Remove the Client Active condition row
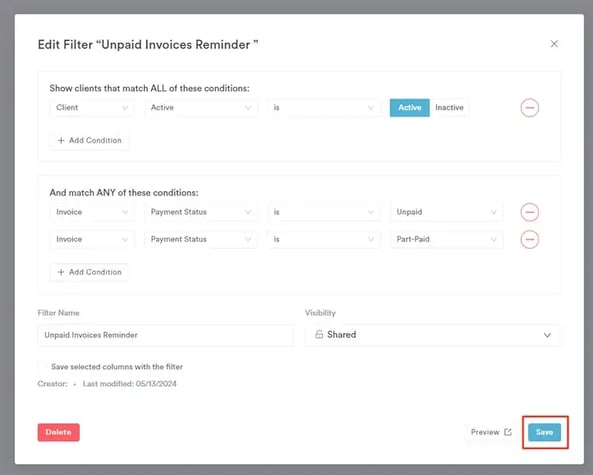Screen dimensions: 593x475 [529, 108]
